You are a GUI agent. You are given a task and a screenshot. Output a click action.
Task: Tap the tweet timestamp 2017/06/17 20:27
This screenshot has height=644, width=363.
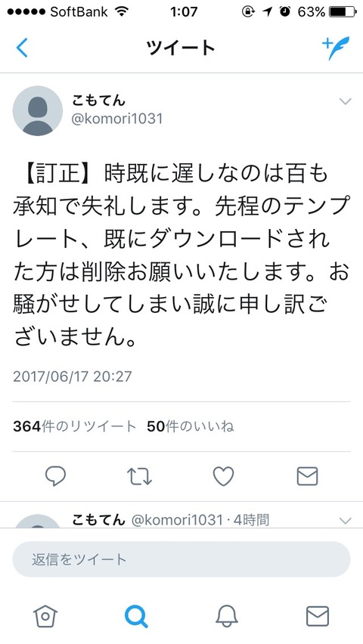73,376
